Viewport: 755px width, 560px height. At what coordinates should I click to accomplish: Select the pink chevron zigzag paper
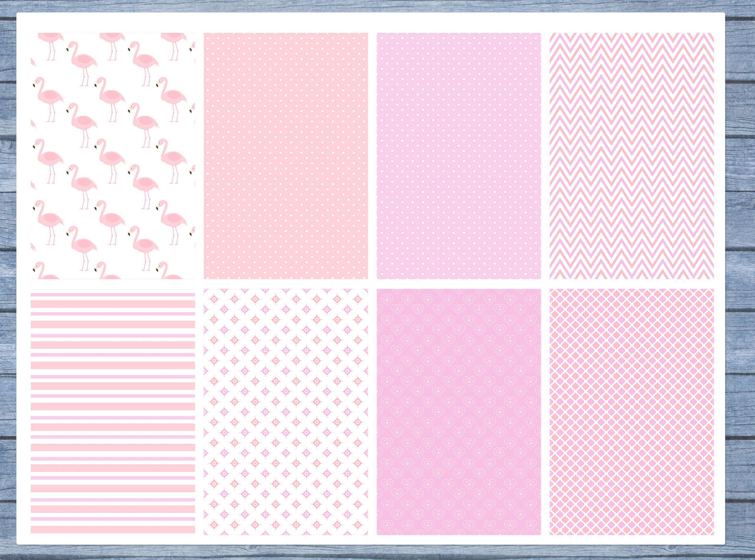click(x=631, y=156)
